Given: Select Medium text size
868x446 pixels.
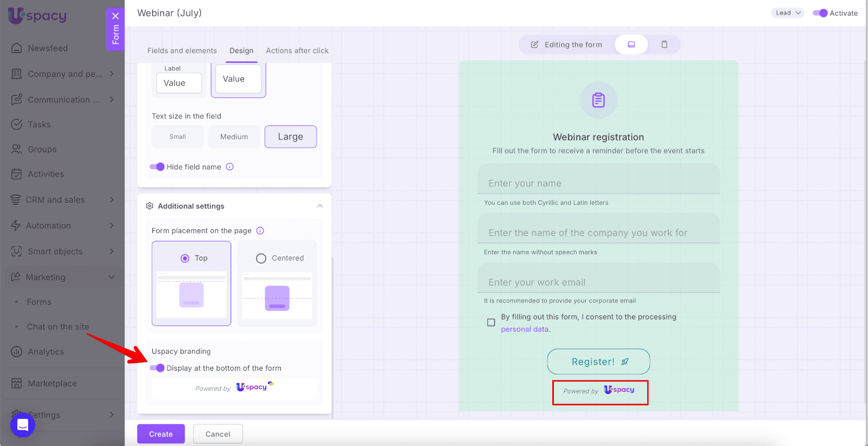Looking at the screenshot, I should coord(234,137).
